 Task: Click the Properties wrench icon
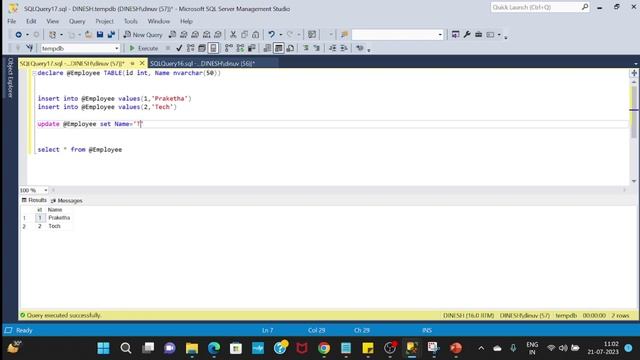[467, 35]
